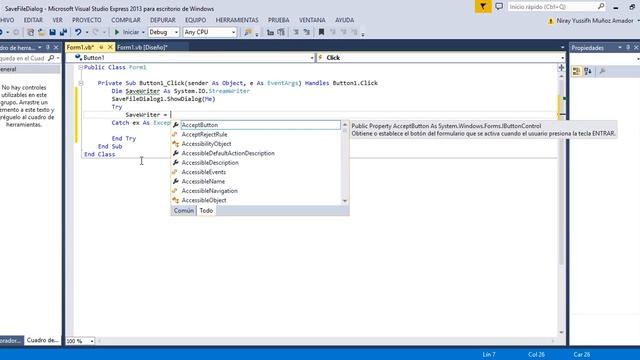Toggle a bookmark on current line
This screenshot has width=640, height=360.
321,32
